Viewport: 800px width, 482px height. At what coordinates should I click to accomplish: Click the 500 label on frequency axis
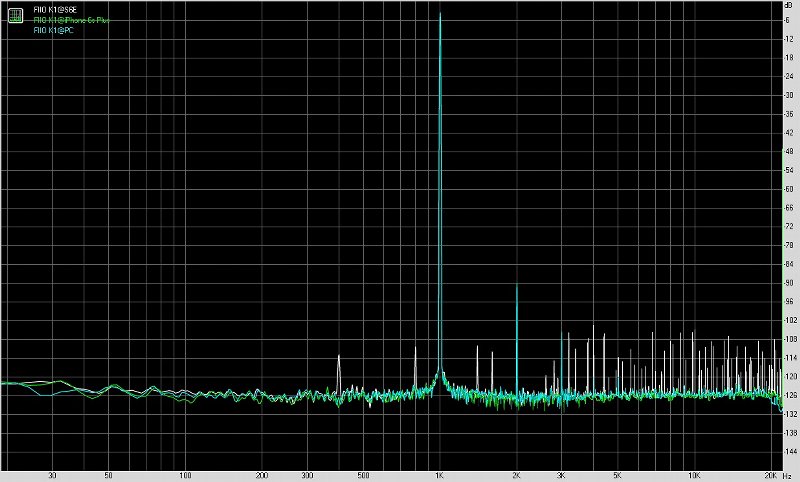point(363,475)
